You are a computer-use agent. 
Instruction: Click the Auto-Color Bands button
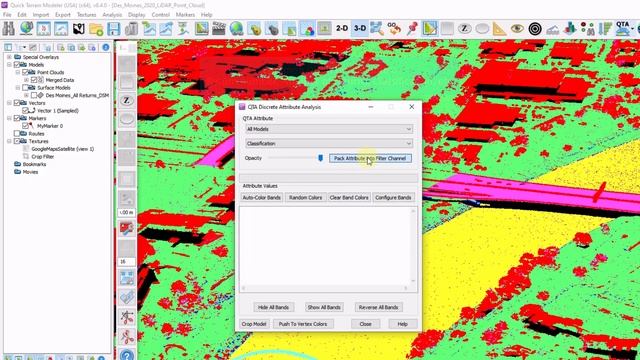coord(262,198)
